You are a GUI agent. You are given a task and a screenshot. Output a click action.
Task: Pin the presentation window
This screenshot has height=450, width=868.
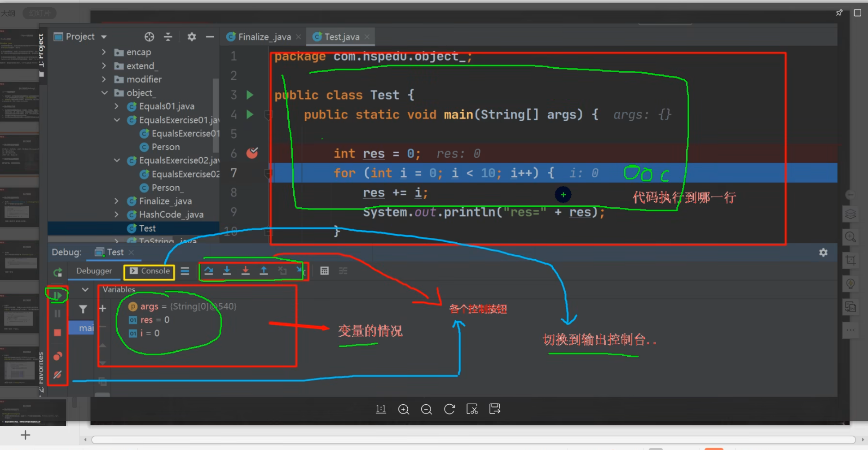point(839,13)
